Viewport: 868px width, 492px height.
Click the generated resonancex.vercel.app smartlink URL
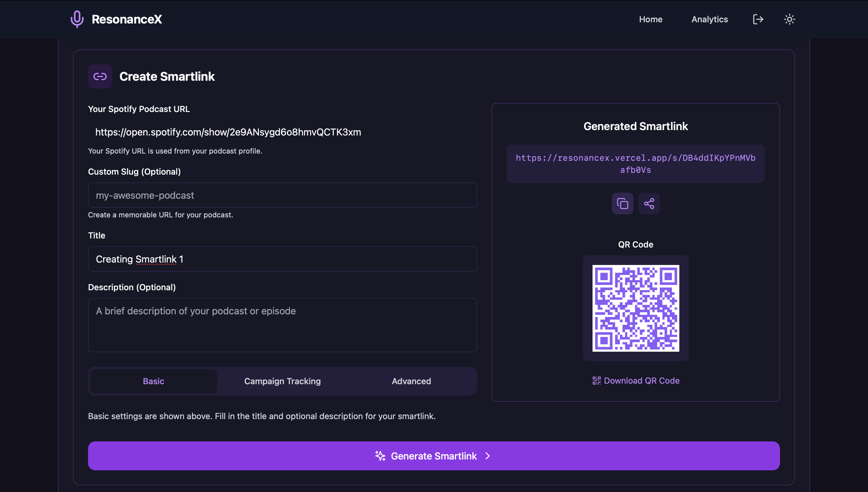point(635,164)
